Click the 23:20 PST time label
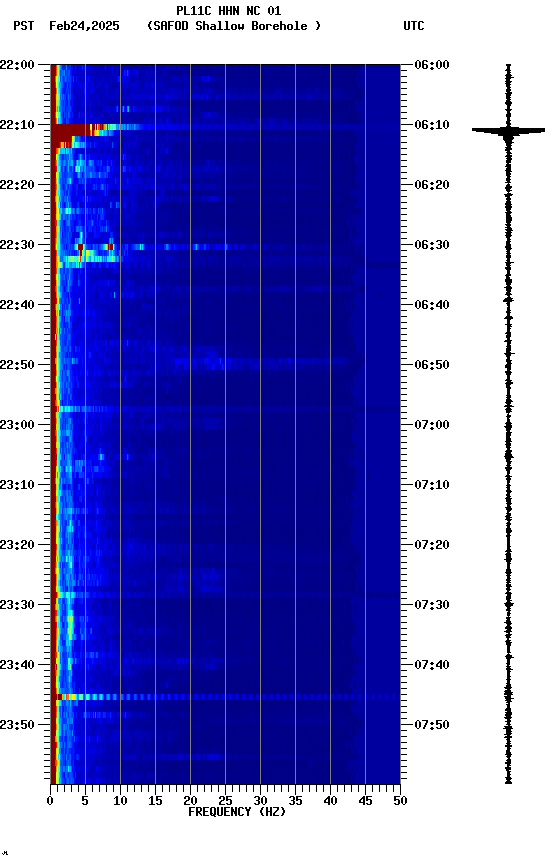 [17, 545]
